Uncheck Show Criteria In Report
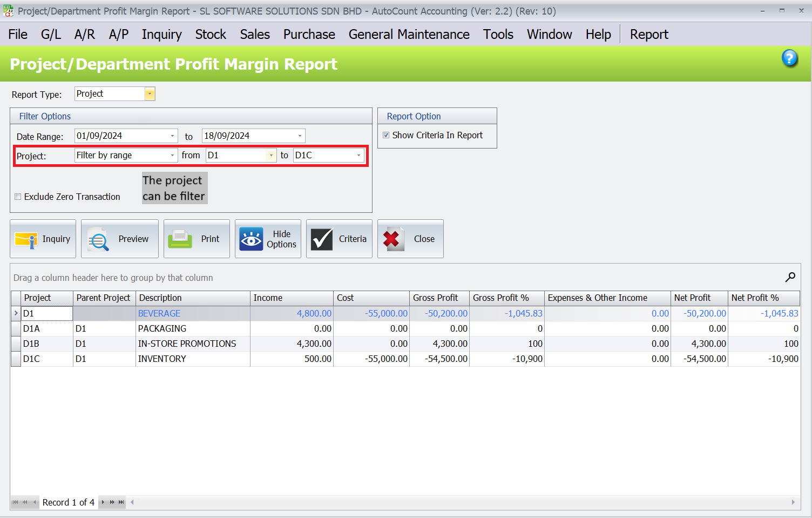 click(x=386, y=136)
